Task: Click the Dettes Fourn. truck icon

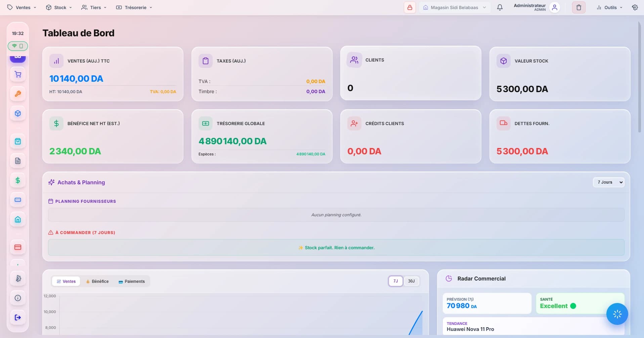Action: point(504,123)
